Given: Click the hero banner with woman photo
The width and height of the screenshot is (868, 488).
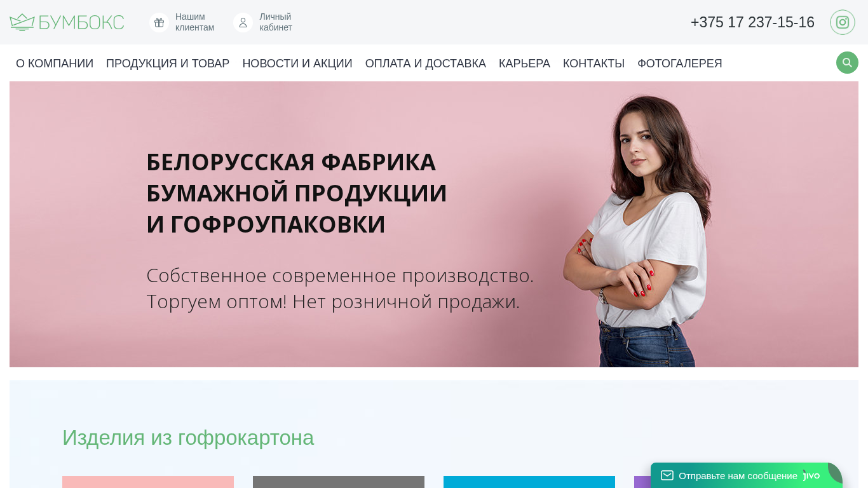Looking at the screenshot, I should click(x=434, y=224).
